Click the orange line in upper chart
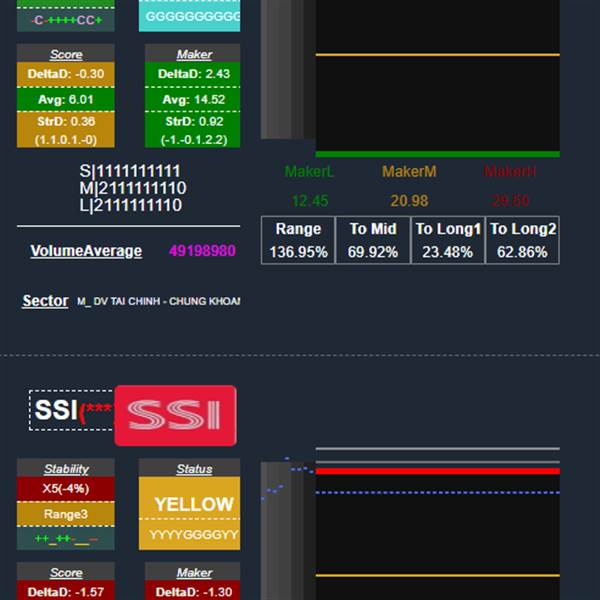This screenshot has height=600, width=600. 437,55
